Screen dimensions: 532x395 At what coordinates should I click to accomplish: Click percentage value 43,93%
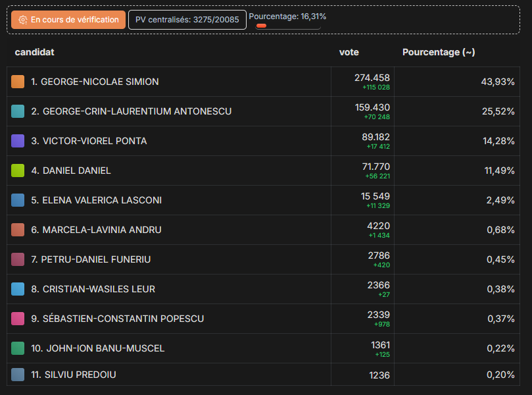498,82
